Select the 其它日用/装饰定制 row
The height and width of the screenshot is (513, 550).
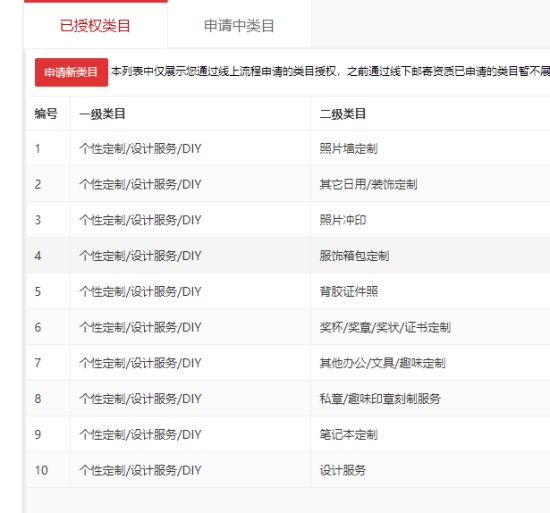pos(288,184)
